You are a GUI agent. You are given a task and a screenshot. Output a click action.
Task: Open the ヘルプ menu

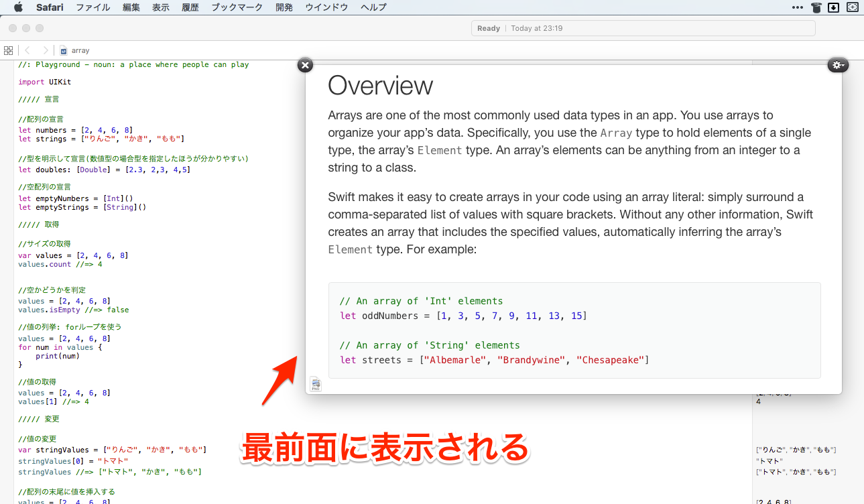(x=373, y=7)
